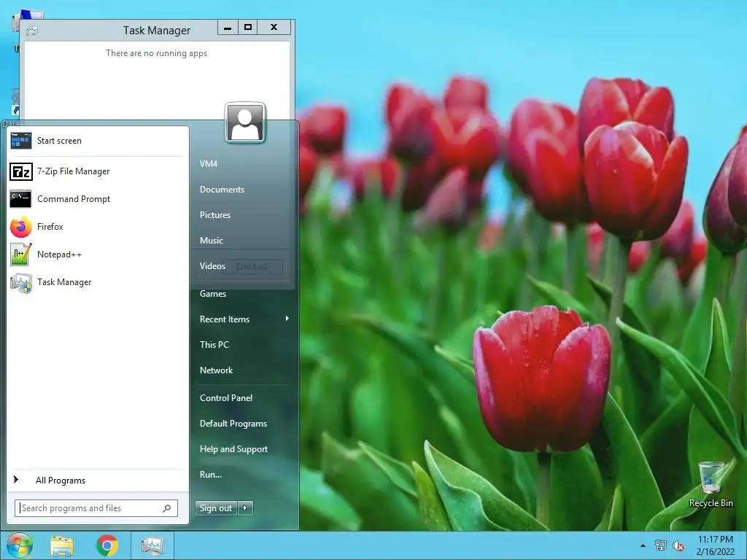Screen dimensions: 747x560
Task: Show hidden tray icons arrow
Action: click(x=643, y=545)
